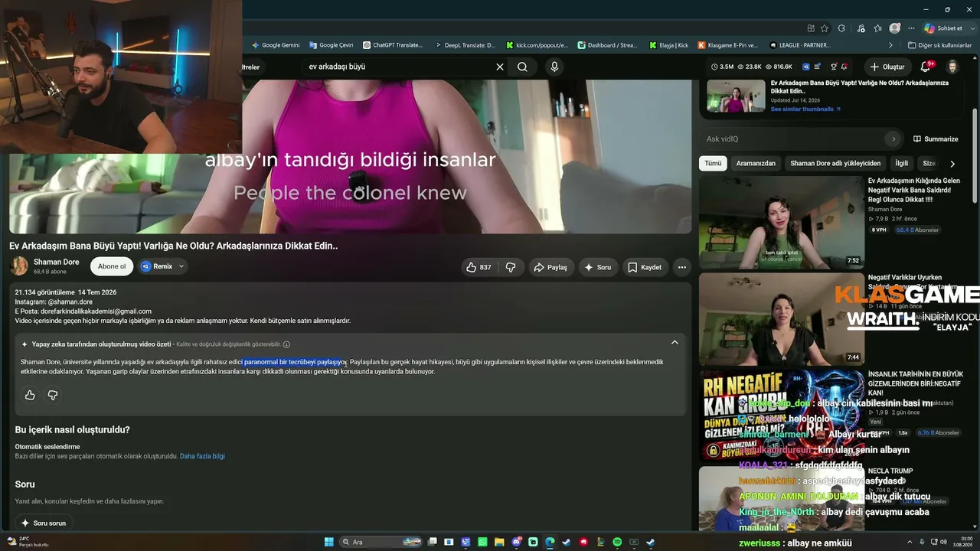
Task: Open Copilot 'Sohbet et' button
Action: 943,28
